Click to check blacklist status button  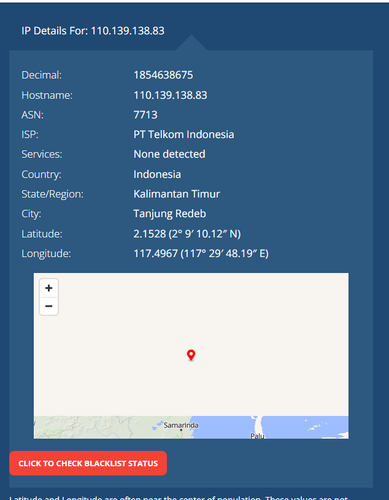(88, 463)
